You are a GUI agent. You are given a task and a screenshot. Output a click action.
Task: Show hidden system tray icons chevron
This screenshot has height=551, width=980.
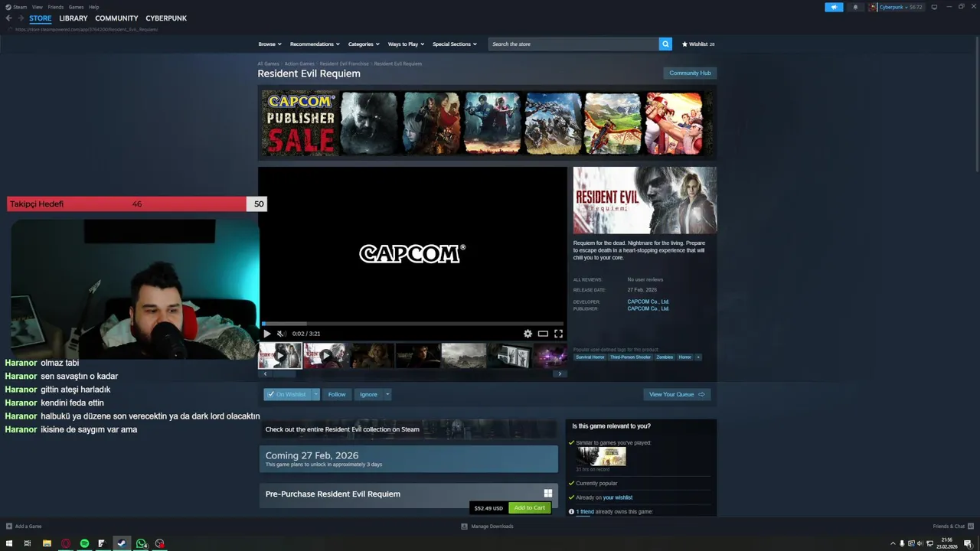coord(893,543)
